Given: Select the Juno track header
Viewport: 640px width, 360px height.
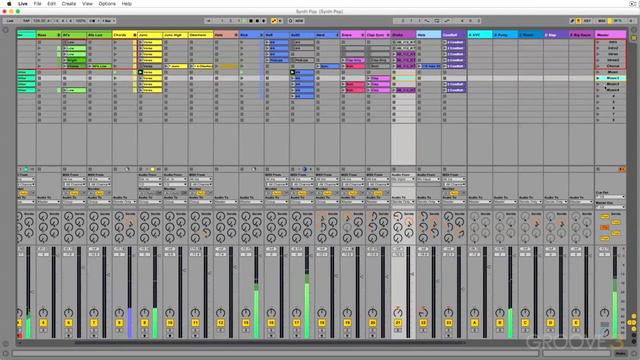Looking at the screenshot, I should [x=150, y=35].
